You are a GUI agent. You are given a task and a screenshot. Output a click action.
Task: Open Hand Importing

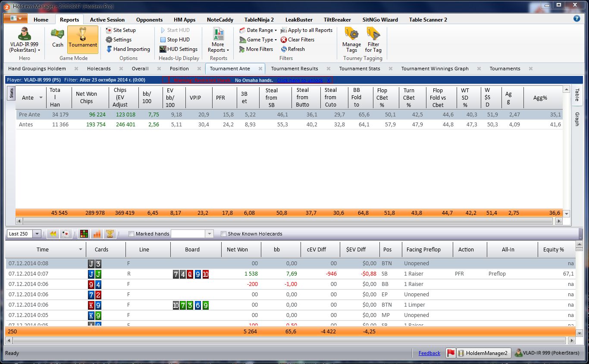click(x=128, y=49)
